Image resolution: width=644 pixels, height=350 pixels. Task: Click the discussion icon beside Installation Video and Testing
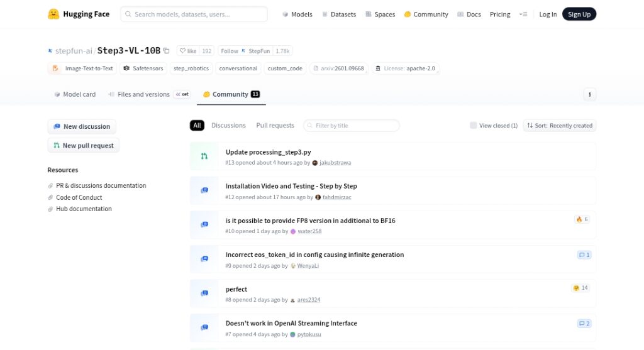point(204,190)
